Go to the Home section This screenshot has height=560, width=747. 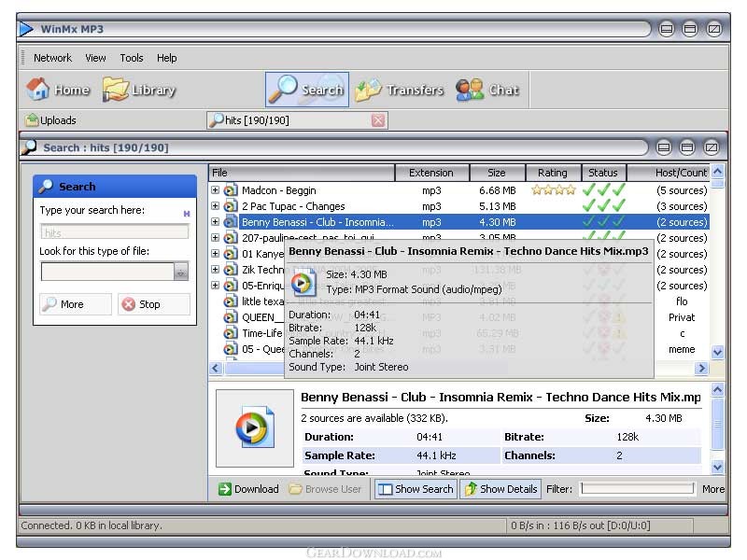tap(58, 90)
